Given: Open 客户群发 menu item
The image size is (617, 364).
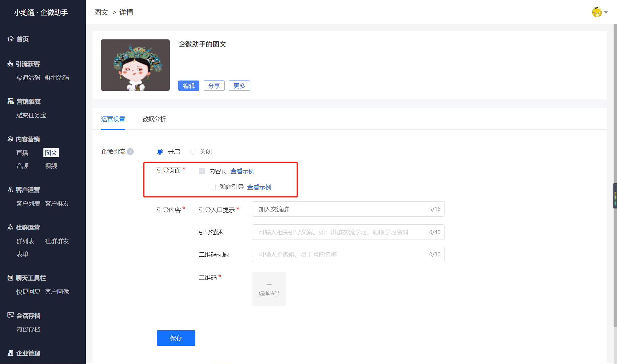Looking at the screenshot, I should pos(57,204).
